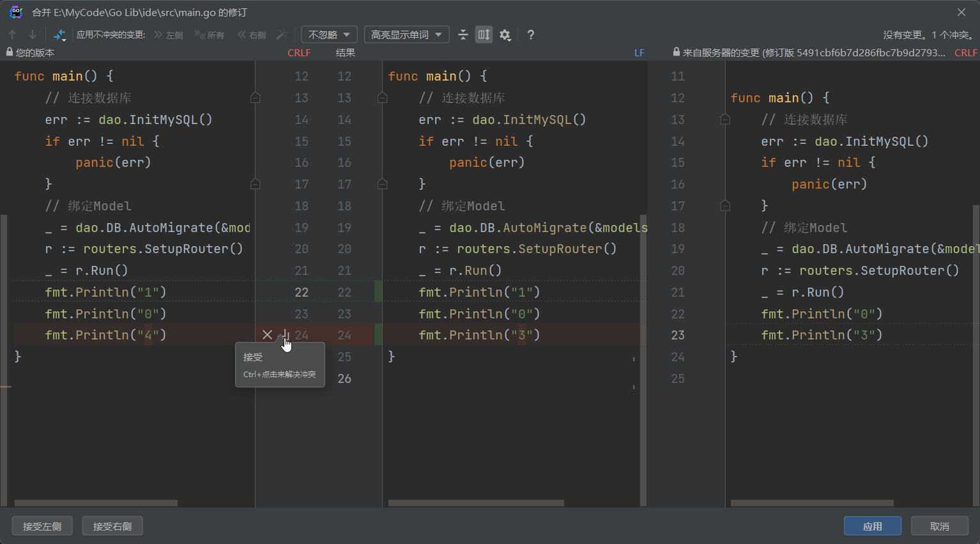Click the blue compare-arrows icon in toolbar

tap(59, 35)
